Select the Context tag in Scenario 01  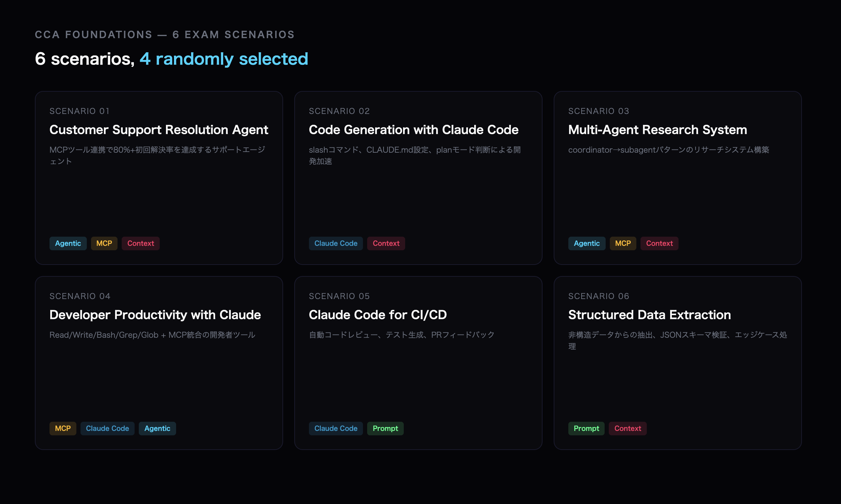click(141, 243)
